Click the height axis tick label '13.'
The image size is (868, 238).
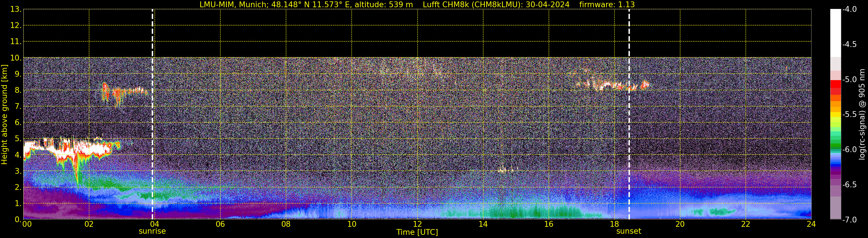[16, 10]
